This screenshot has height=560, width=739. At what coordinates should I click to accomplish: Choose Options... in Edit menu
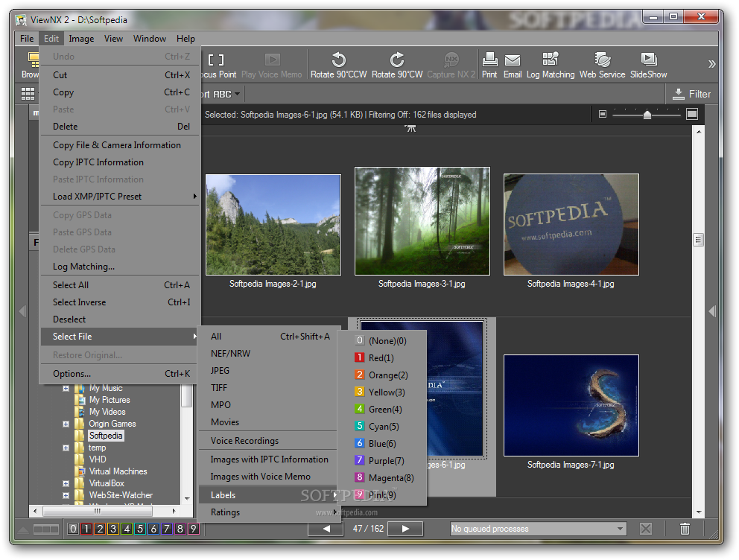coord(120,374)
